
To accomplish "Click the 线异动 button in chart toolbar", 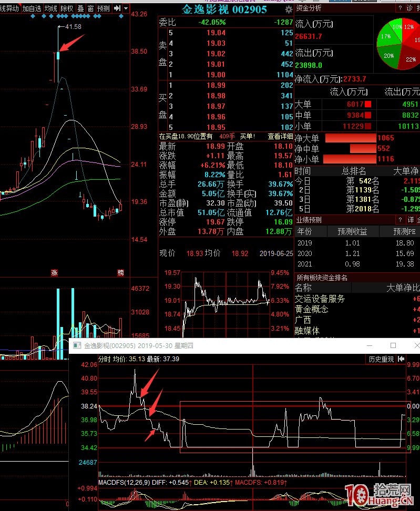I will coord(9,8).
